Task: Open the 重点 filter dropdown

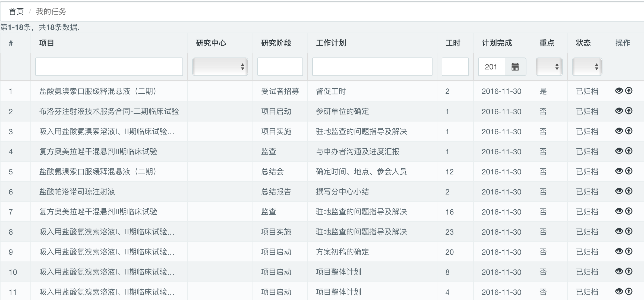Action: 549,67
